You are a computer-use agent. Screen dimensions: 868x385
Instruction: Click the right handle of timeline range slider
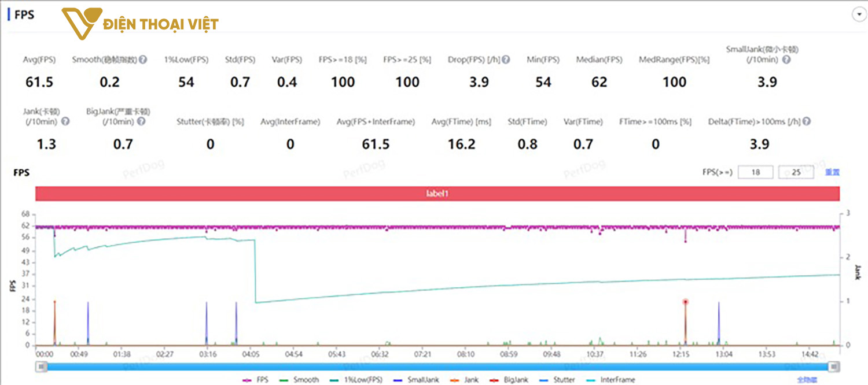[833, 367]
